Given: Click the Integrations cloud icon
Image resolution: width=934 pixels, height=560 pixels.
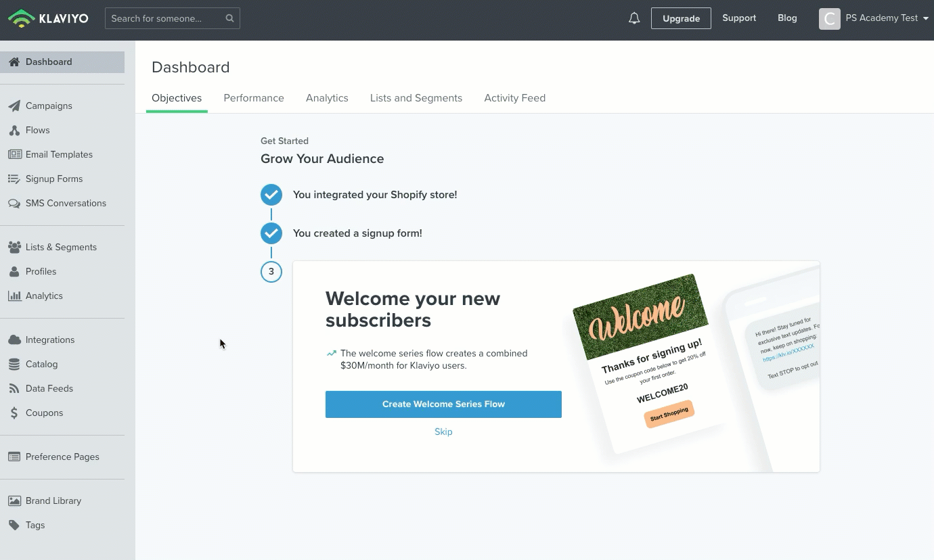Looking at the screenshot, I should [14, 340].
